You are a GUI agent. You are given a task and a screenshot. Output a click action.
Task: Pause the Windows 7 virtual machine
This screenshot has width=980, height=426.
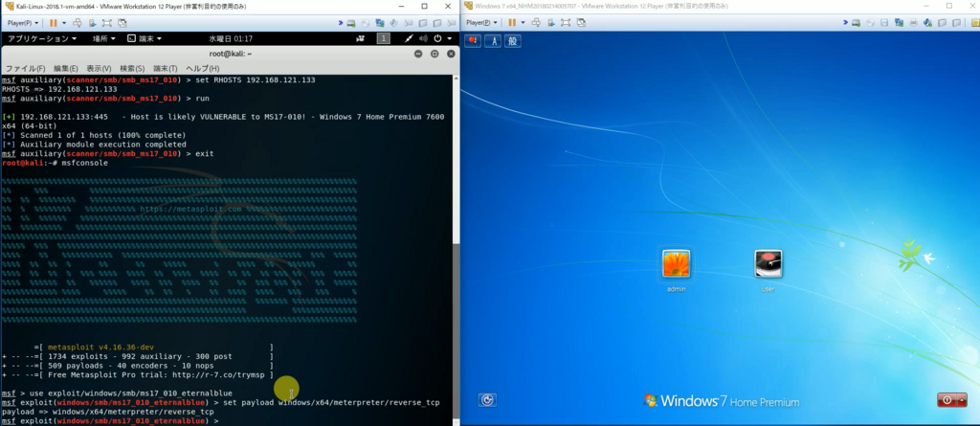[x=513, y=23]
